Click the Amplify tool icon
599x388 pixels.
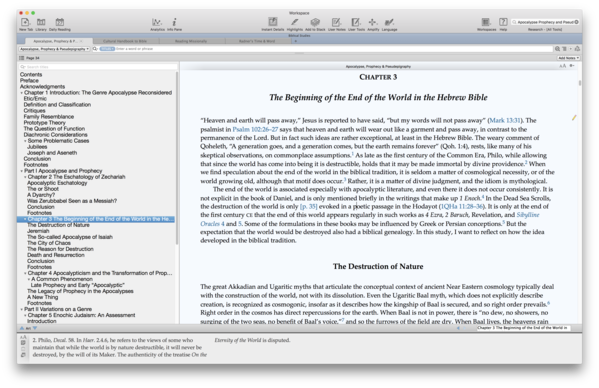click(373, 22)
